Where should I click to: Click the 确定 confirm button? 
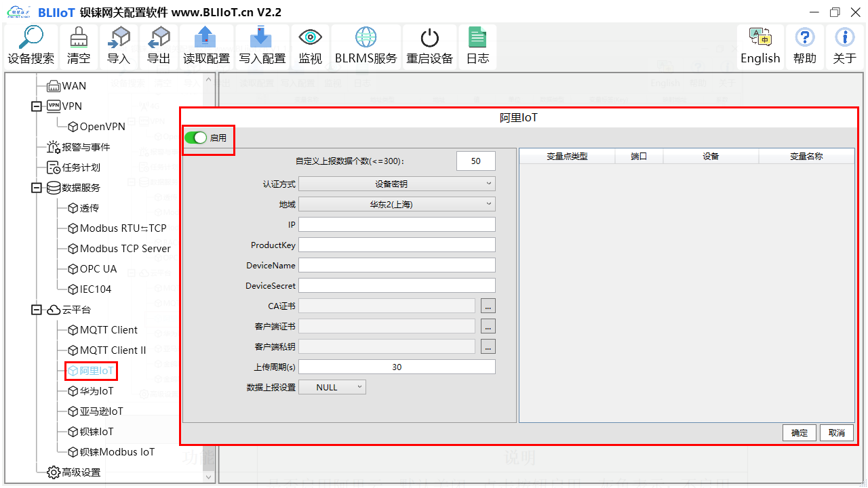(x=800, y=432)
